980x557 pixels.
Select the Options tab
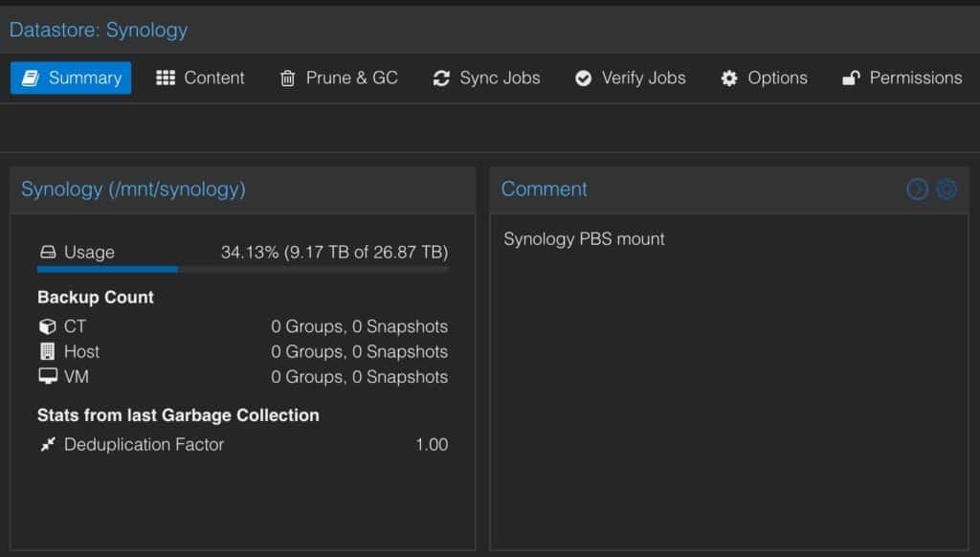(777, 78)
